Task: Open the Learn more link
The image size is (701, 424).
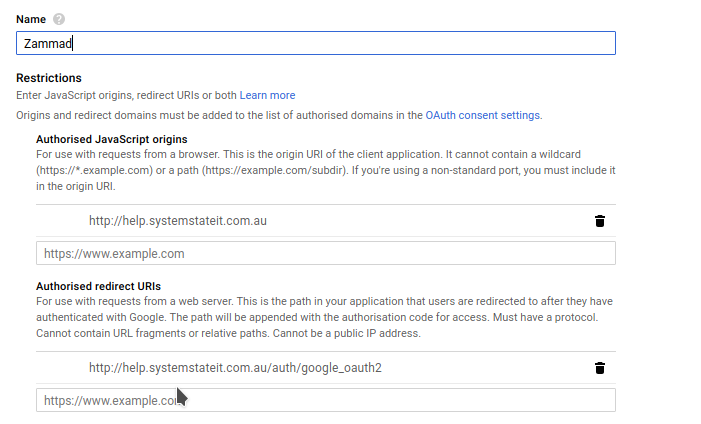Action: [x=267, y=95]
